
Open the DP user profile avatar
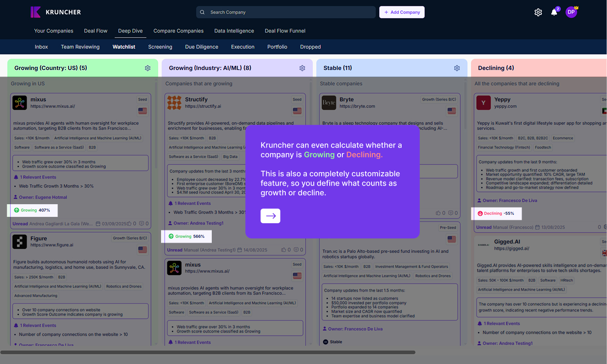571,12
